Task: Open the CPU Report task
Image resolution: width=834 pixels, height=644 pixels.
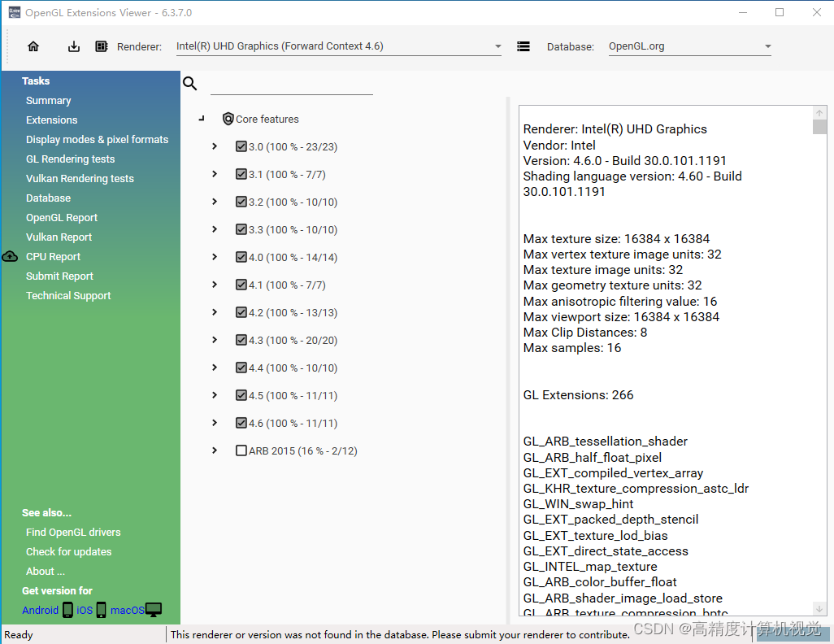Action: click(x=53, y=256)
